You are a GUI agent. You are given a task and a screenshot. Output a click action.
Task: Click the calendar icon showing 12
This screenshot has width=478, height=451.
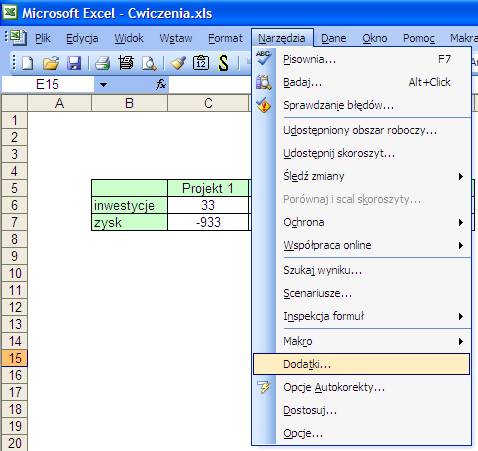201,63
